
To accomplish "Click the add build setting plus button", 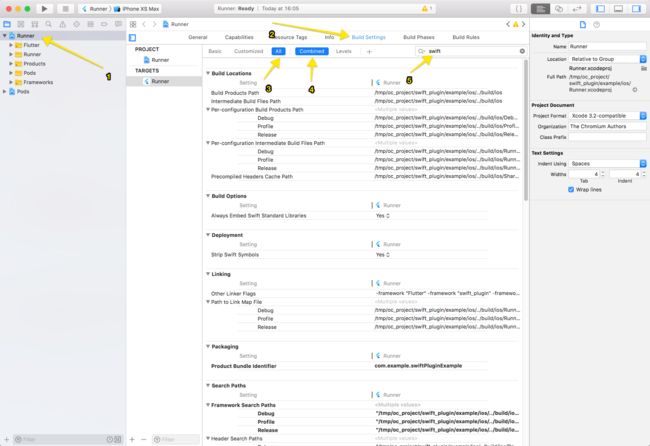I will 369,51.
